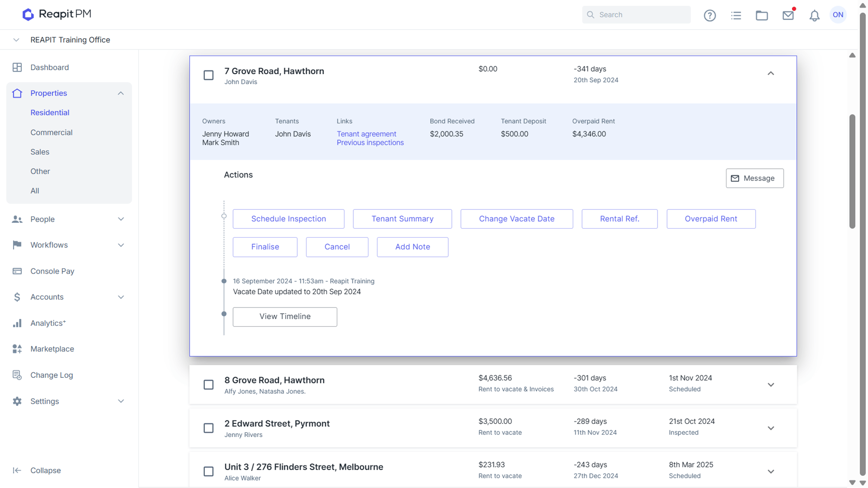868x488 pixels.
Task: Click the Schedule Inspection button
Action: (289, 219)
